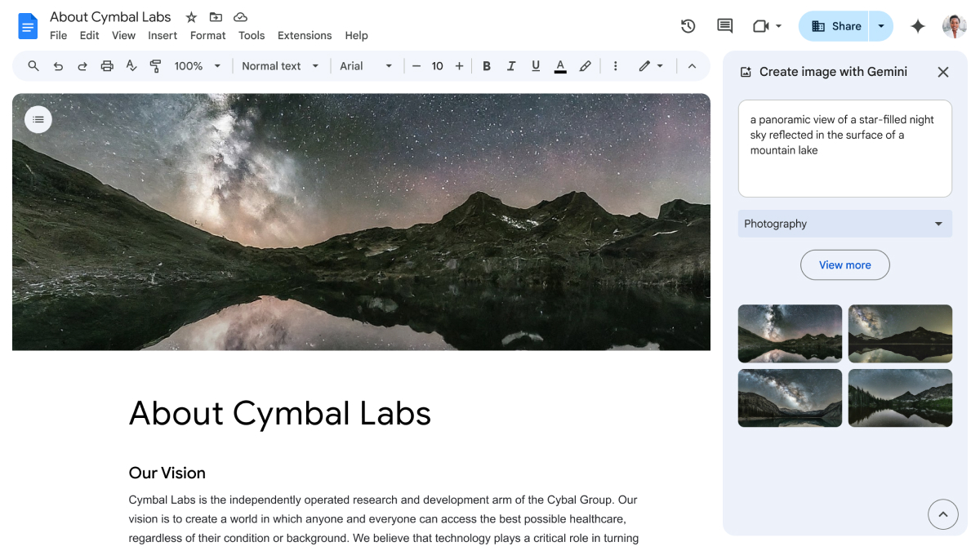The width and height of the screenshot is (980, 551).
Task: Open the Extensions menu
Action: (x=304, y=35)
